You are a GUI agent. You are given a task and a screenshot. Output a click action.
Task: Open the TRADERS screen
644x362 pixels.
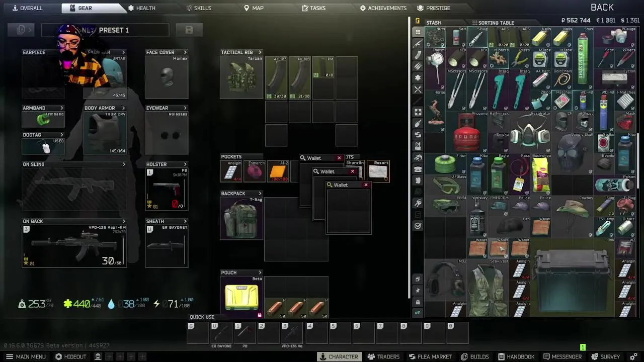(x=383, y=356)
